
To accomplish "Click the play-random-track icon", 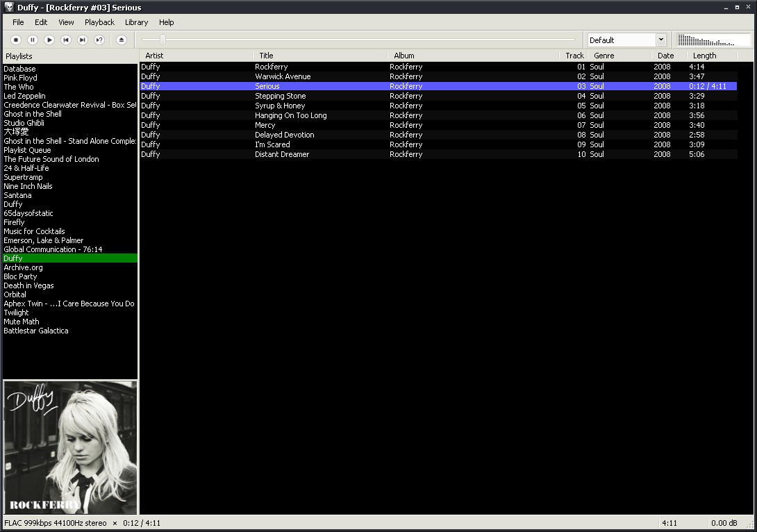I will pyautogui.click(x=99, y=40).
